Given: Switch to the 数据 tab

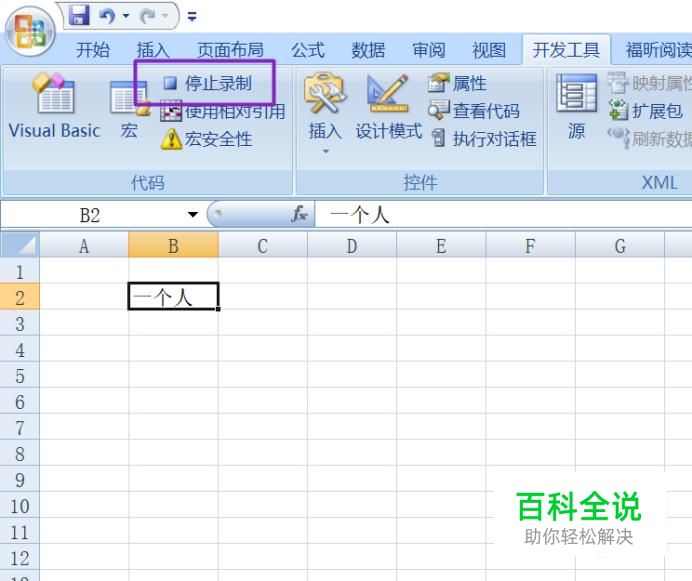Looking at the screenshot, I should point(368,49).
